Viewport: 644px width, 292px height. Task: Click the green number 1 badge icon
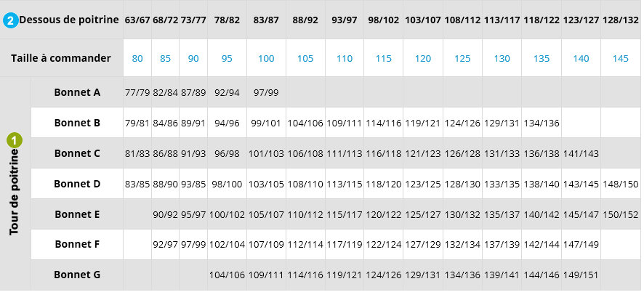click(15, 141)
